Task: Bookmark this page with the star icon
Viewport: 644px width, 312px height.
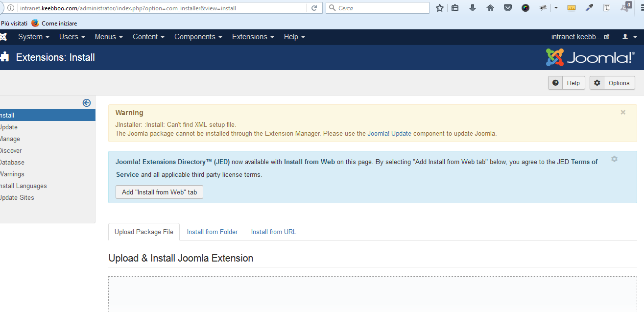Action: pos(440,8)
